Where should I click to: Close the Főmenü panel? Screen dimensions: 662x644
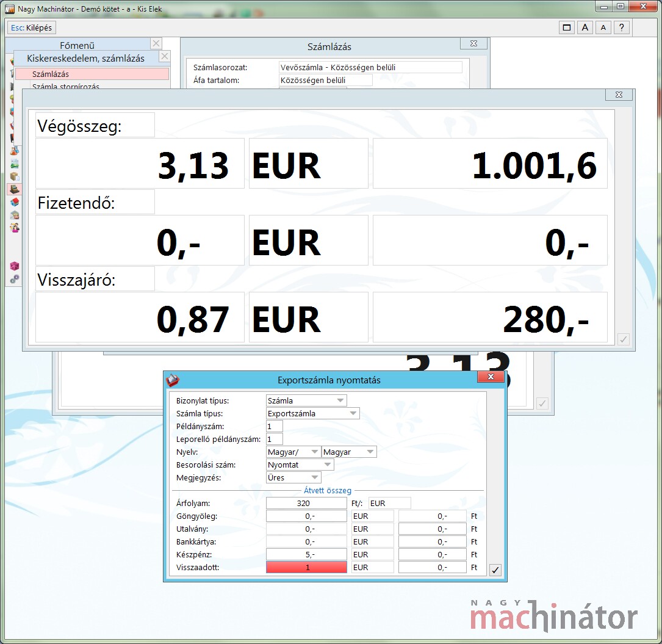pos(156,43)
